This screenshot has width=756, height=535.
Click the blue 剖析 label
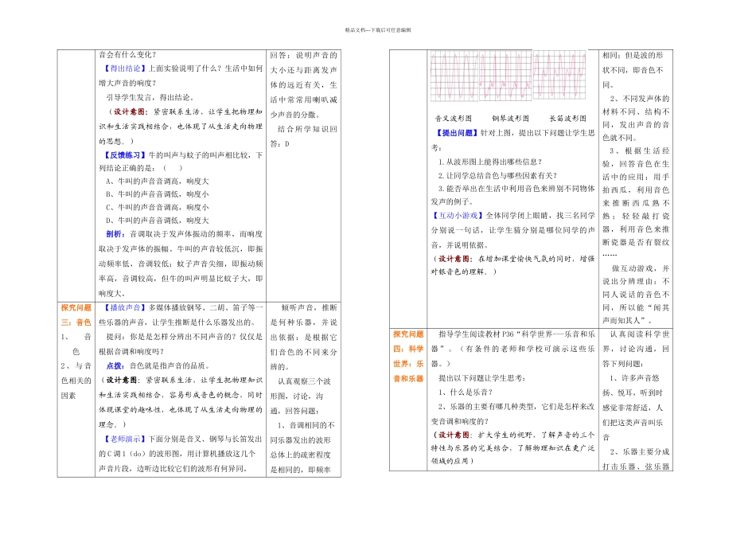[115, 234]
